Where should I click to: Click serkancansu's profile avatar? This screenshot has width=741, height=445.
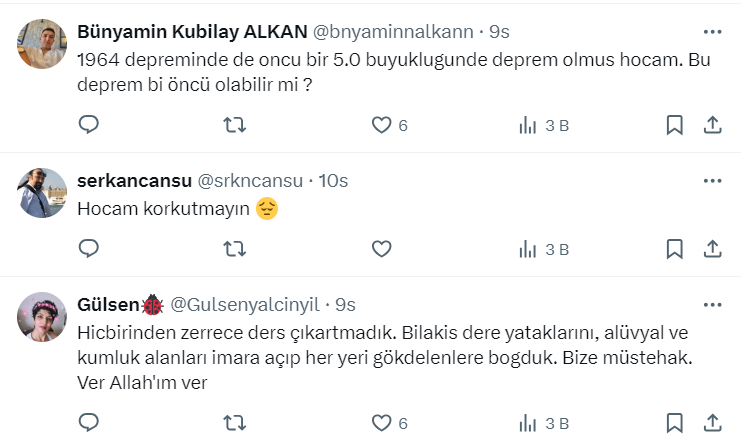(x=43, y=194)
